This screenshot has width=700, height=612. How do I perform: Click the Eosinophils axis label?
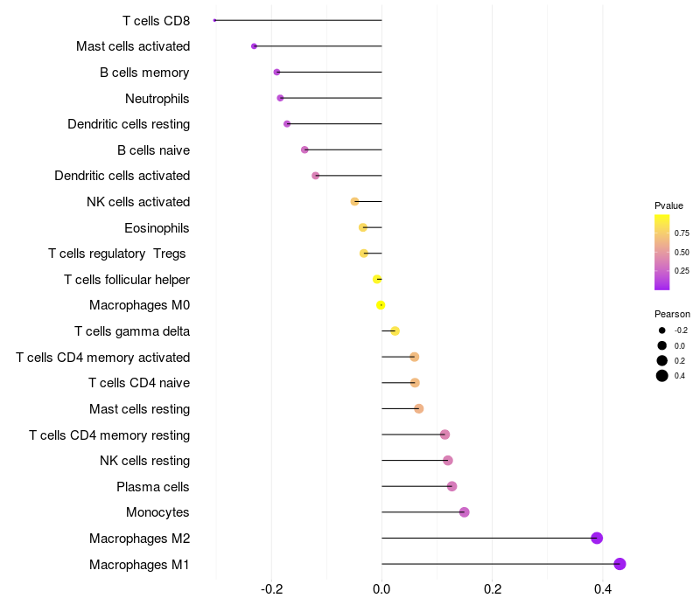(x=157, y=228)
